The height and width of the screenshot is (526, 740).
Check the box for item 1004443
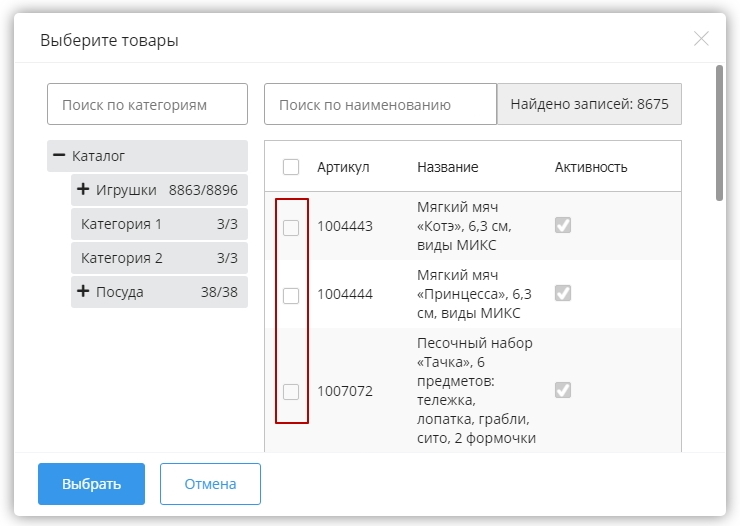coord(291,227)
